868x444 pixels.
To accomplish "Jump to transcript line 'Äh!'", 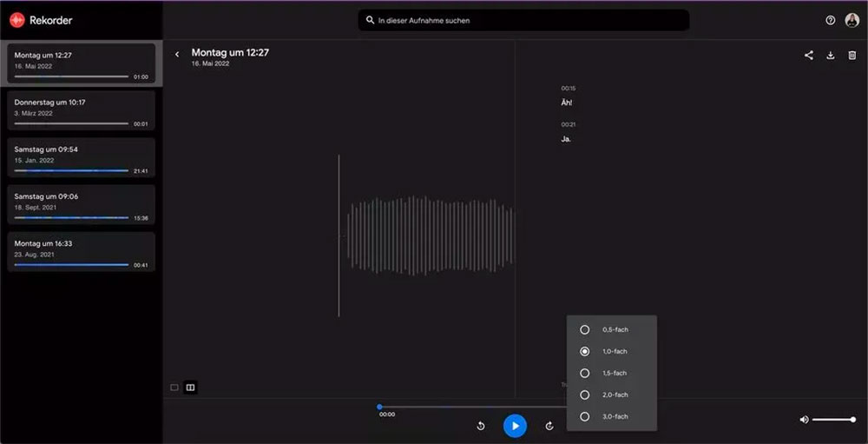I will click(566, 103).
